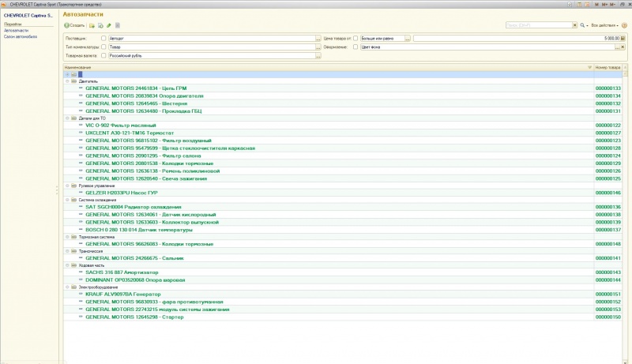Open selection button of Больше или равно field
Viewport: 632px width, 364px height.
[408, 38]
